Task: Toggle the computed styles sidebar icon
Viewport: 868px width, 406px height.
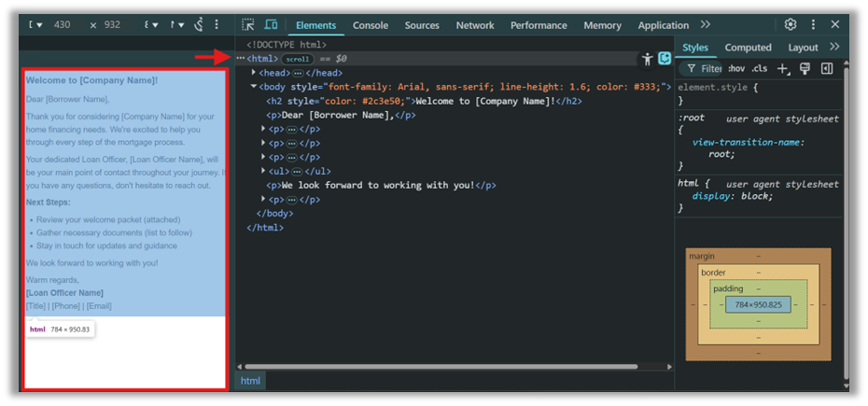Action: (x=827, y=68)
